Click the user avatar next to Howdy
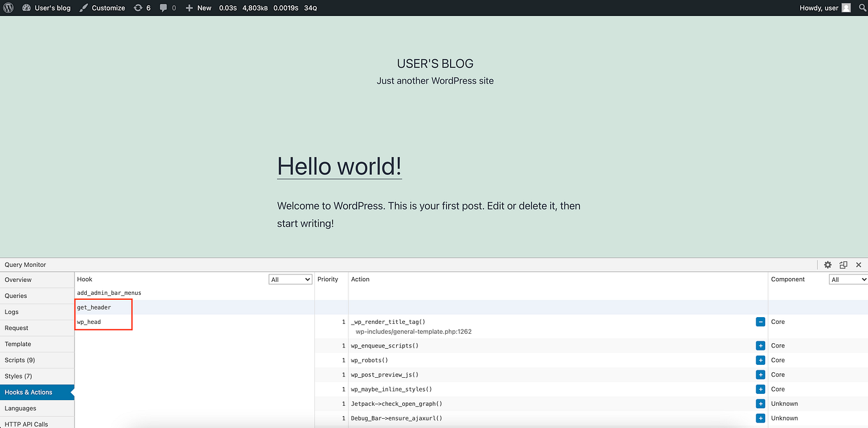The image size is (868, 428). 846,8
